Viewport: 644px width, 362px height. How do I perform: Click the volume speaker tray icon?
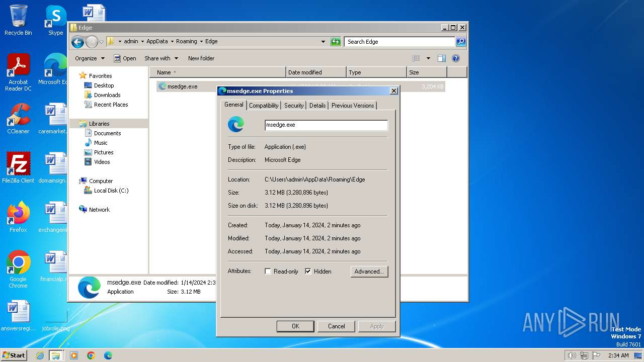click(x=572, y=355)
